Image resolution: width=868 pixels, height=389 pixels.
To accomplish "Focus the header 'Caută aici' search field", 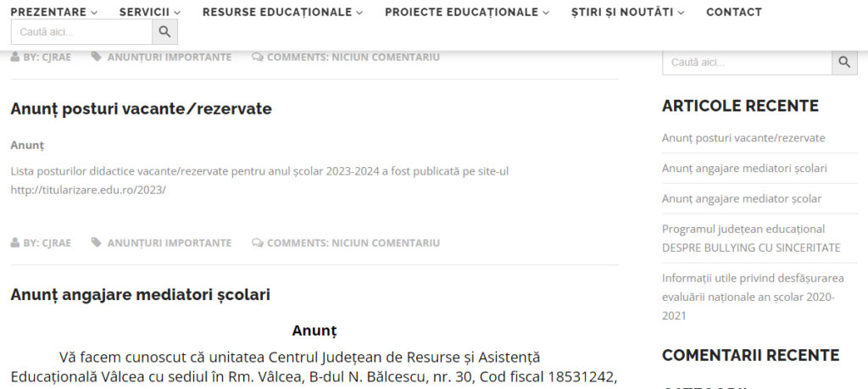I will coord(81,32).
